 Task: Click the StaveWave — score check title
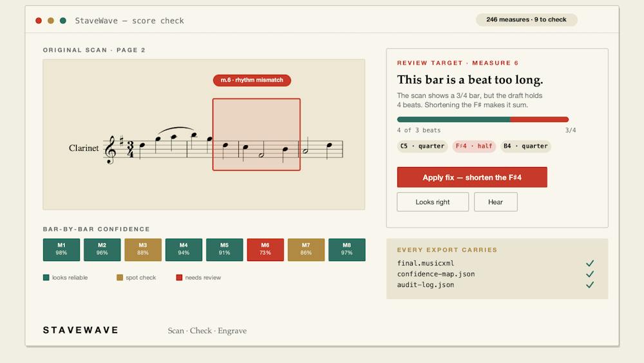click(129, 21)
